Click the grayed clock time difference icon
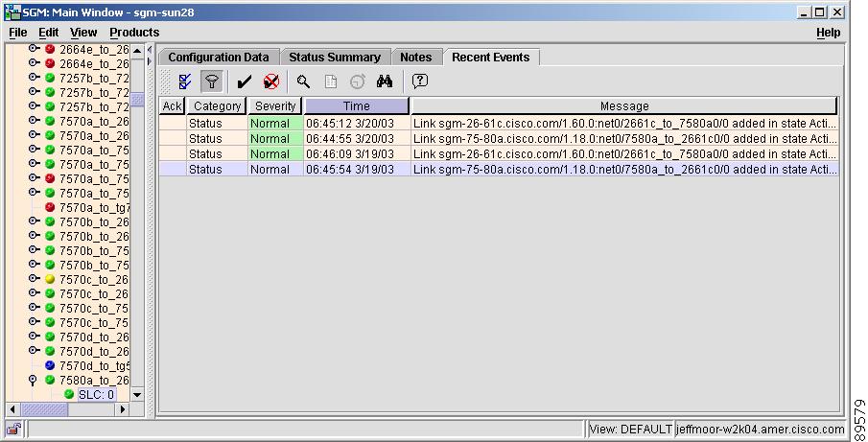The height and width of the screenshot is (442, 868). point(358,81)
